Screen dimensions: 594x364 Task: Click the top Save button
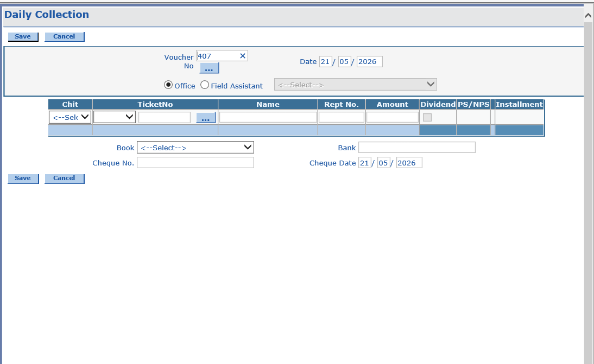[x=23, y=36]
